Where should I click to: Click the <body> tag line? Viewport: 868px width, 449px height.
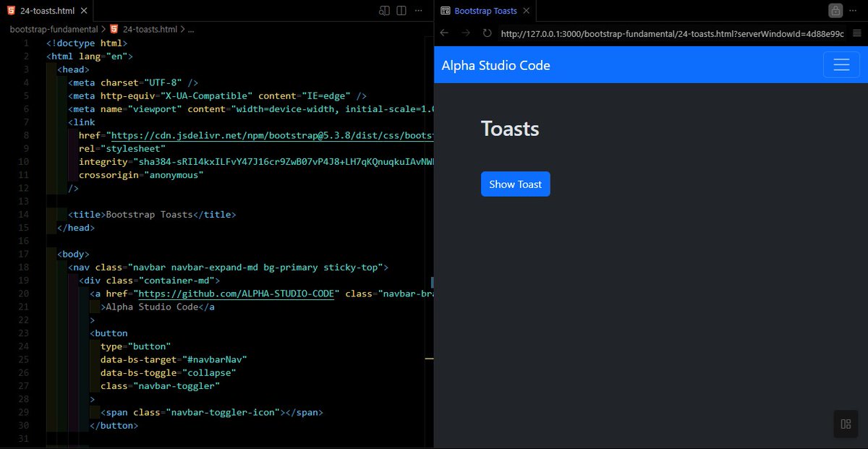tap(73, 254)
